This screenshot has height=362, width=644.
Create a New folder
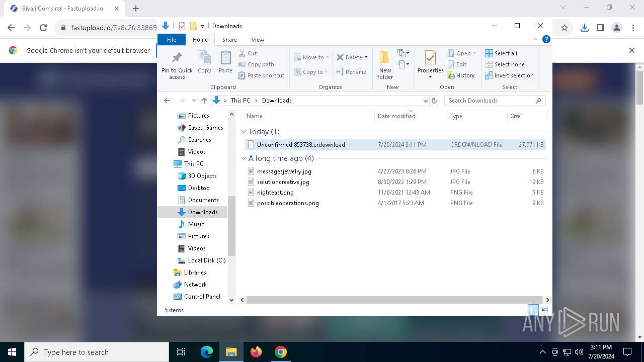pyautogui.click(x=385, y=65)
